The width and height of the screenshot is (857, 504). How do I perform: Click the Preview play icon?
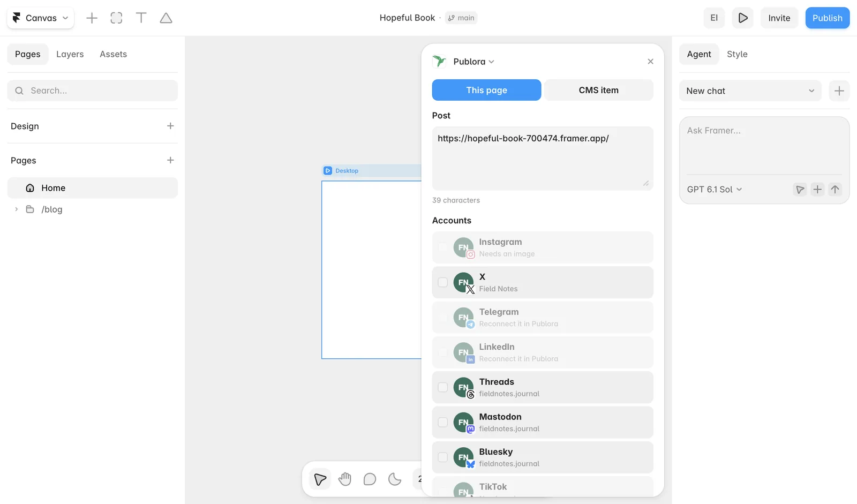(743, 18)
